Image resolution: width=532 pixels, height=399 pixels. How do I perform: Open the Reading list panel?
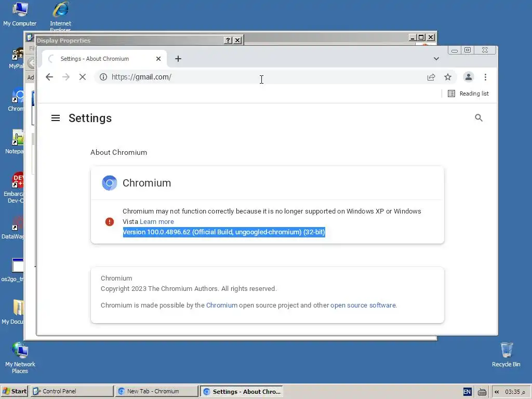coord(468,94)
